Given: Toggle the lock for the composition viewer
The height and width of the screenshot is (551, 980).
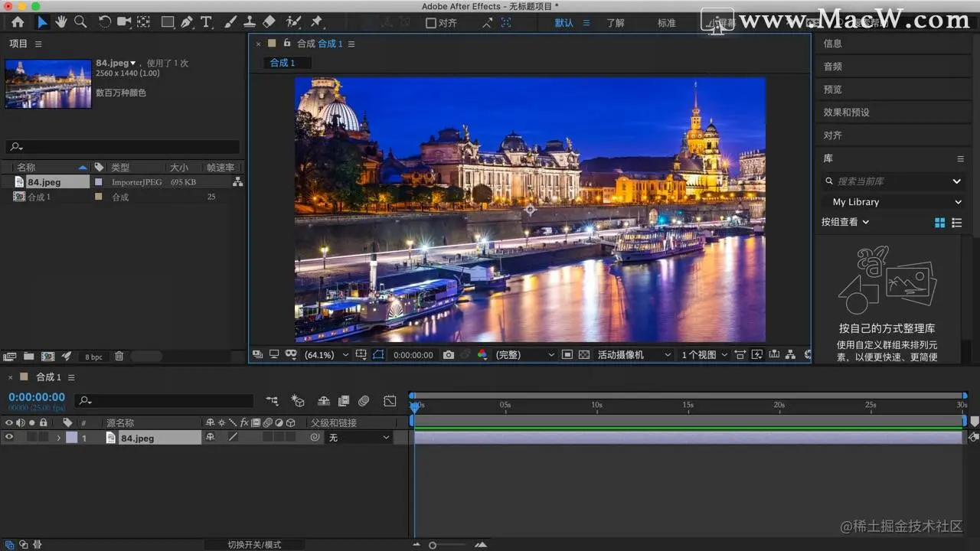Looking at the screenshot, I should [287, 44].
